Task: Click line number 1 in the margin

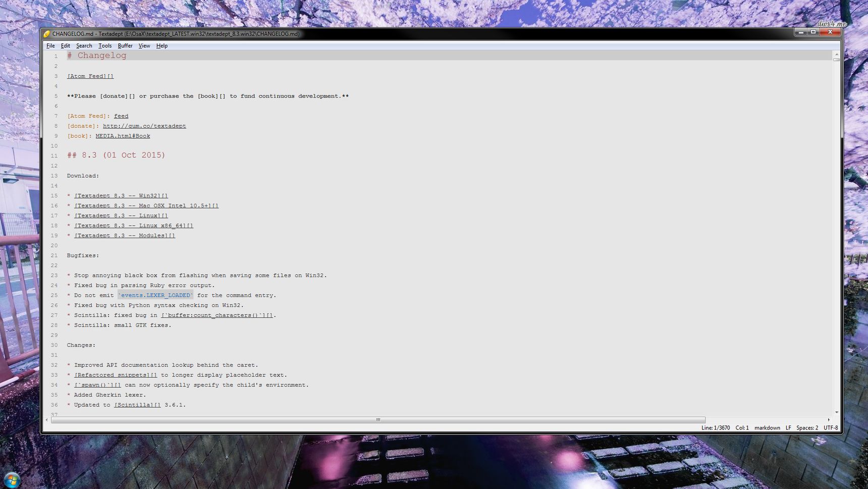Action: 56,56
